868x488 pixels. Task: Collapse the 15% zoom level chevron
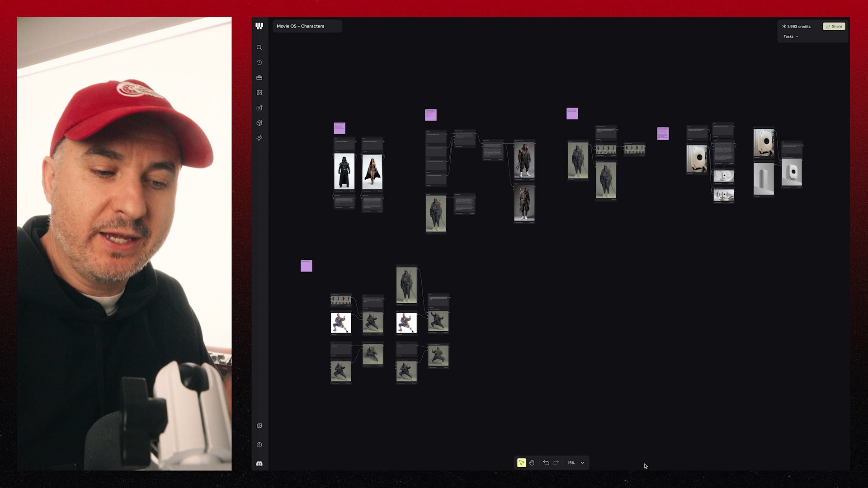click(582, 463)
